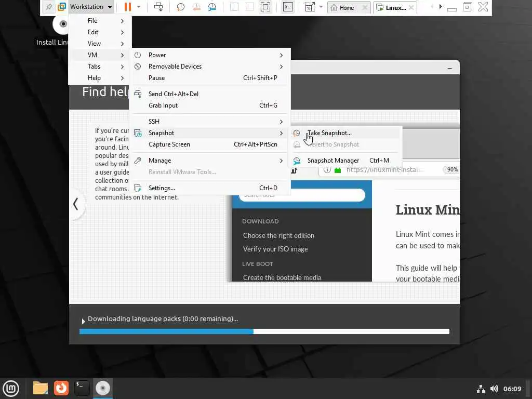Expand the Power submenu
The height and width of the screenshot is (399, 532).
(x=210, y=55)
